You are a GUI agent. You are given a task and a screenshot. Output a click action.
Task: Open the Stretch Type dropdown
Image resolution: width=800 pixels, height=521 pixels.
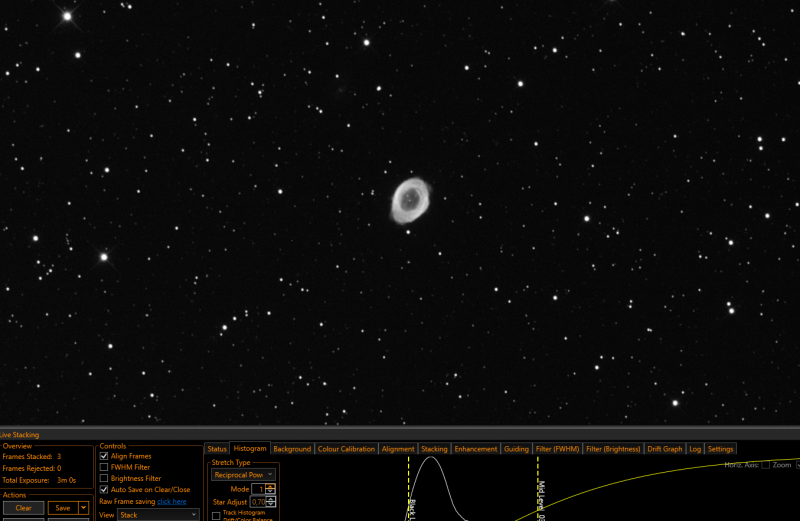[243, 475]
